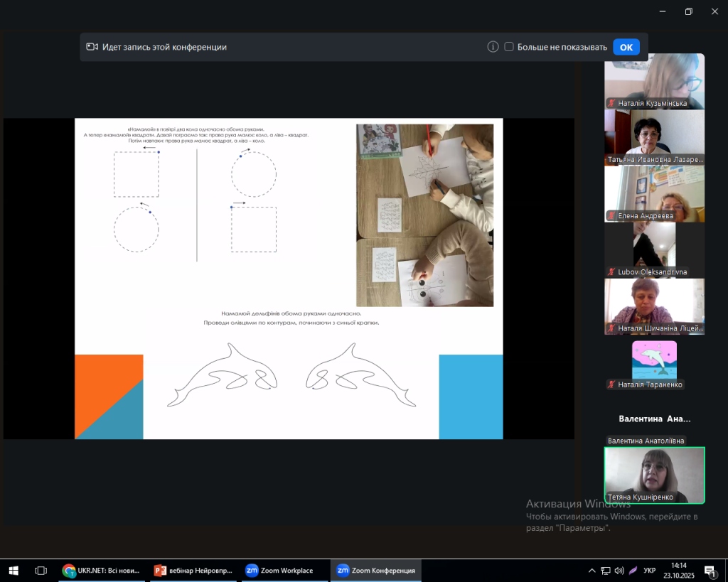Image resolution: width=728 pixels, height=582 pixels.
Task: Open volume control in system tray
Action: [x=619, y=571]
